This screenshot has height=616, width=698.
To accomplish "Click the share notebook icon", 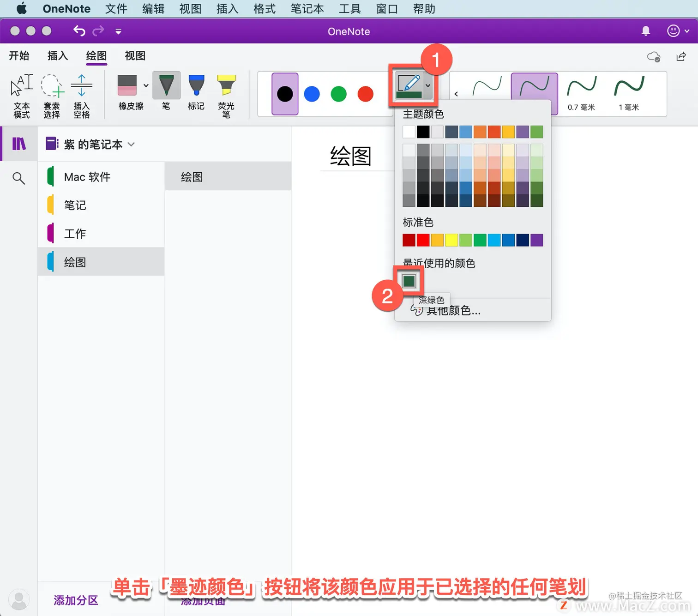I will (681, 56).
